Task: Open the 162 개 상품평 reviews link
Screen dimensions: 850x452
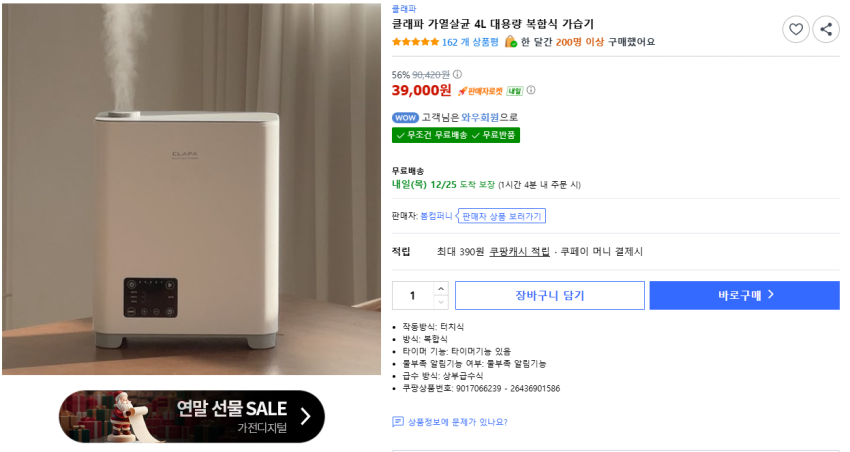Action: click(x=469, y=42)
